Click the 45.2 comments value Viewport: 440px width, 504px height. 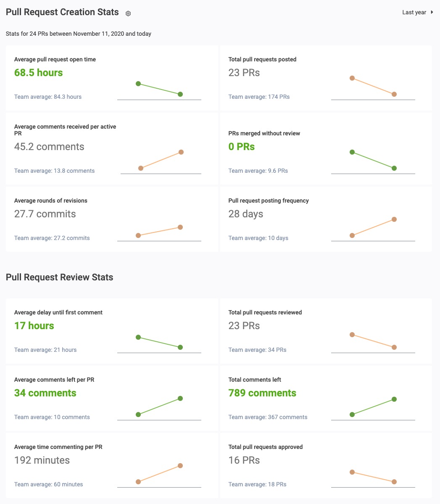click(x=49, y=147)
